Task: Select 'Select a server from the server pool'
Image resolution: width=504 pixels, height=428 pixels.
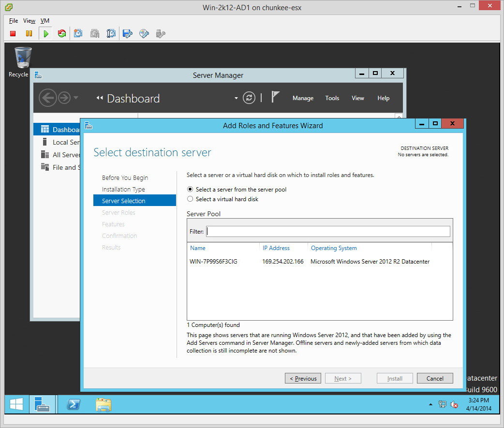Action: click(x=190, y=190)
